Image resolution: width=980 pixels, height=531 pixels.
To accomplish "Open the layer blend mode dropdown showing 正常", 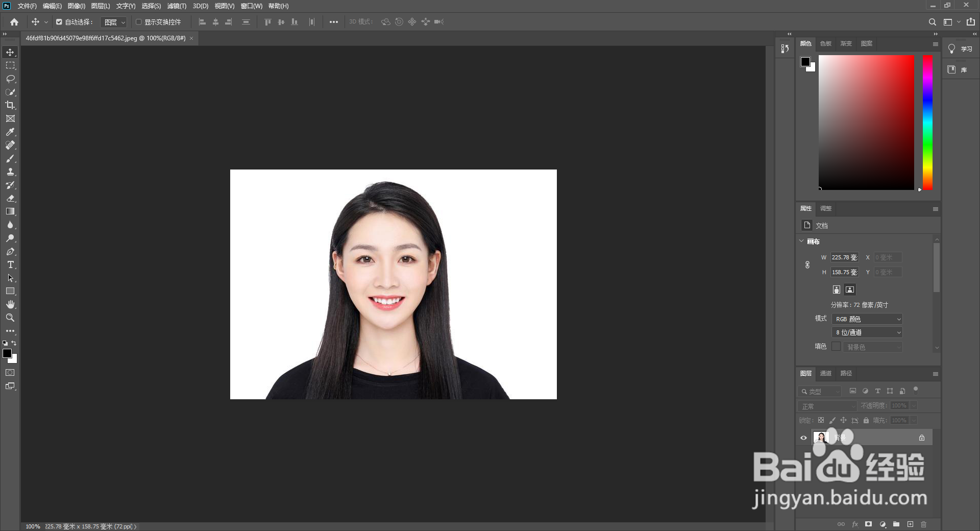I will point(827,406).
